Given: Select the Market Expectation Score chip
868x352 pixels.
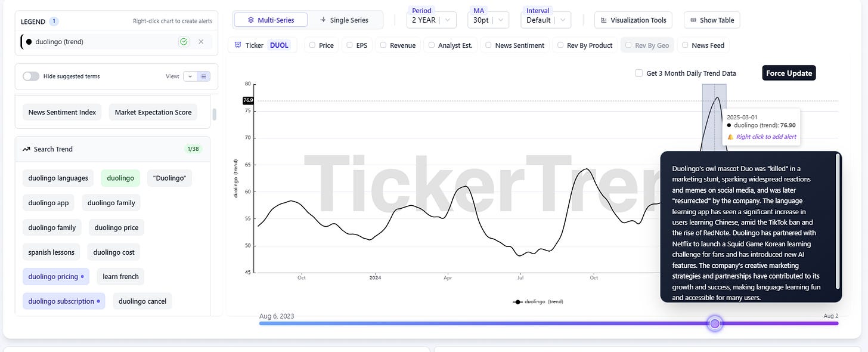Looking at the screenshot, I should (x=153, y=112).
